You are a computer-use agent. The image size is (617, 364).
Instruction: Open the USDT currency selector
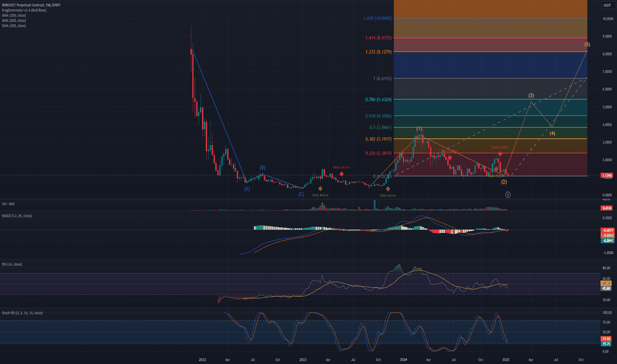[607, 5]
